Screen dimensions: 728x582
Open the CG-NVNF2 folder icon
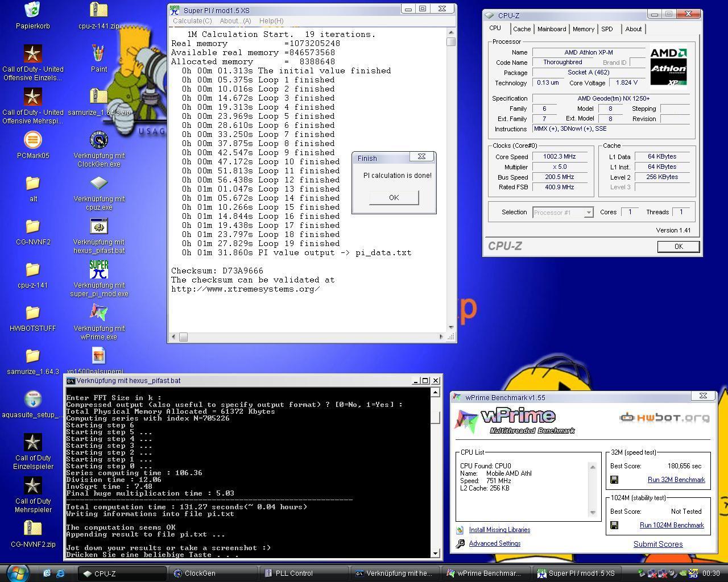pyautogui.click(x=32, y=226)
